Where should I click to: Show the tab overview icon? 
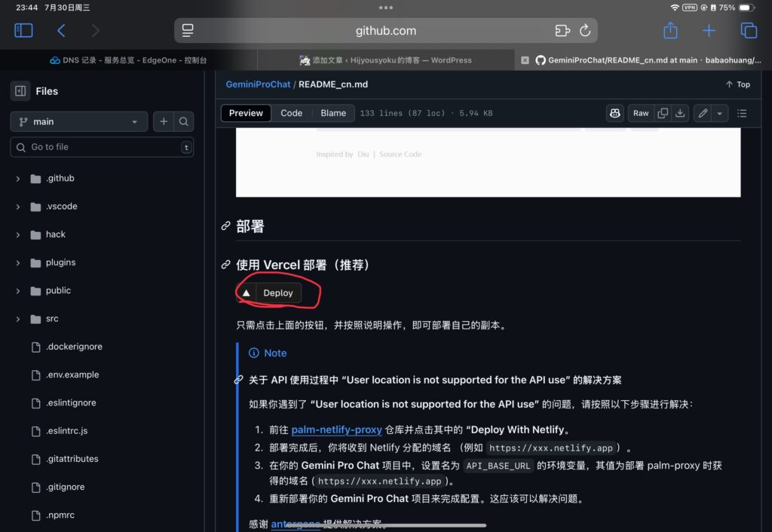click(749, 30)
